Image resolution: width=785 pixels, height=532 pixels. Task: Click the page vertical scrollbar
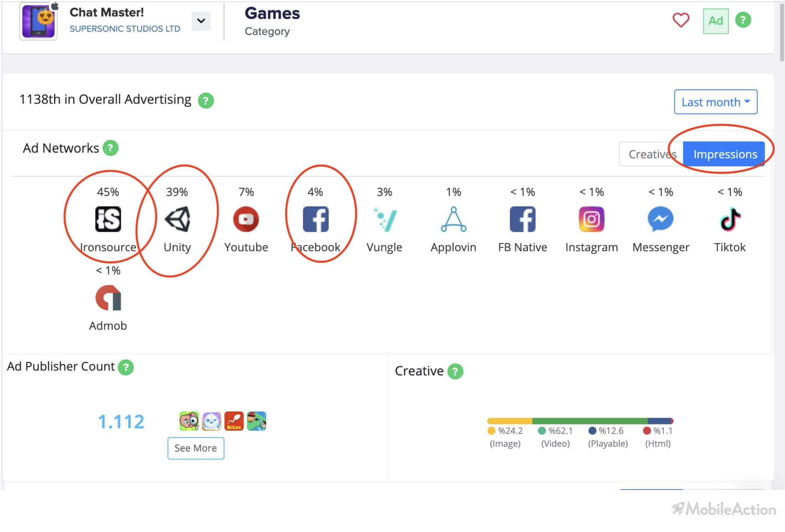click(x=782, y=32)
